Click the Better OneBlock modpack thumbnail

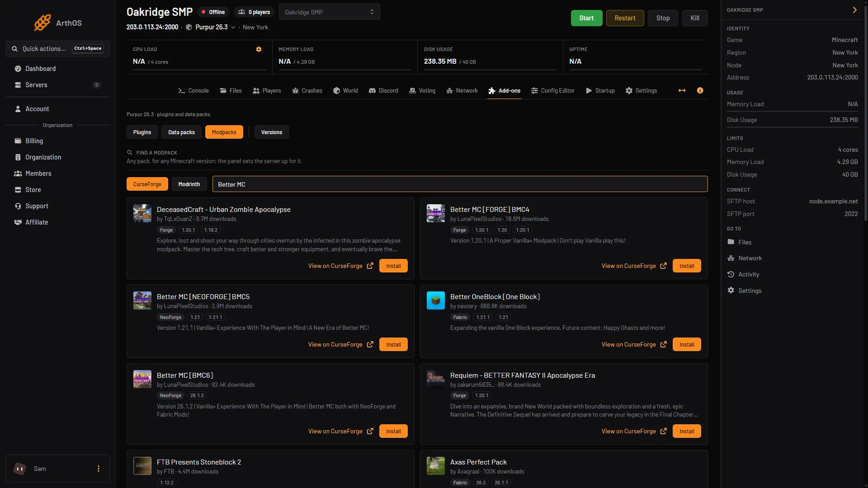click(436, 300)
